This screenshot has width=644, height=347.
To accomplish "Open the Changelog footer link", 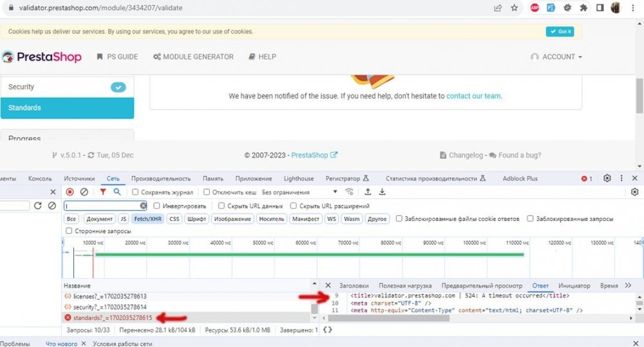I will coord(461,155).
